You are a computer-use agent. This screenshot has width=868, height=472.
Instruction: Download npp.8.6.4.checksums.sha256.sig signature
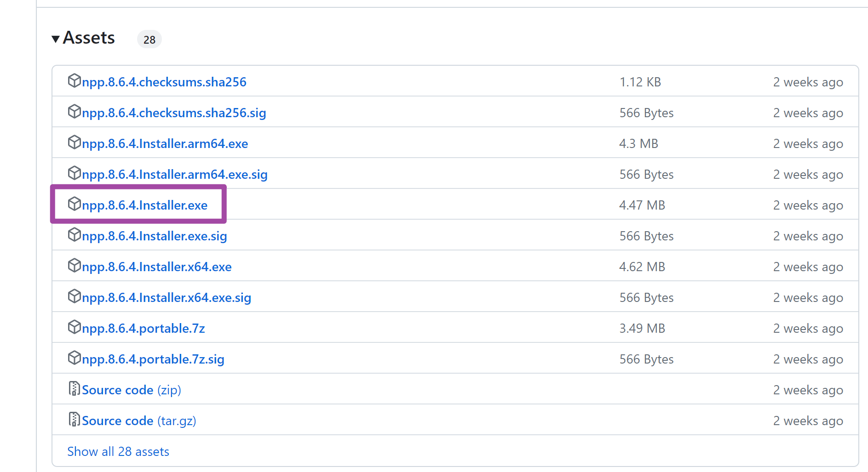tap(174, 113)
